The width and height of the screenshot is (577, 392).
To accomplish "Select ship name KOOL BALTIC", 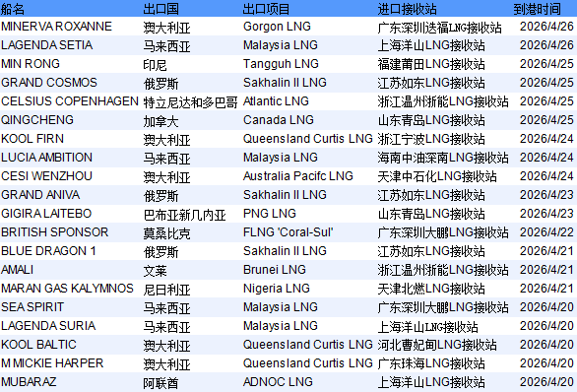I will click(x=38, y=345).
